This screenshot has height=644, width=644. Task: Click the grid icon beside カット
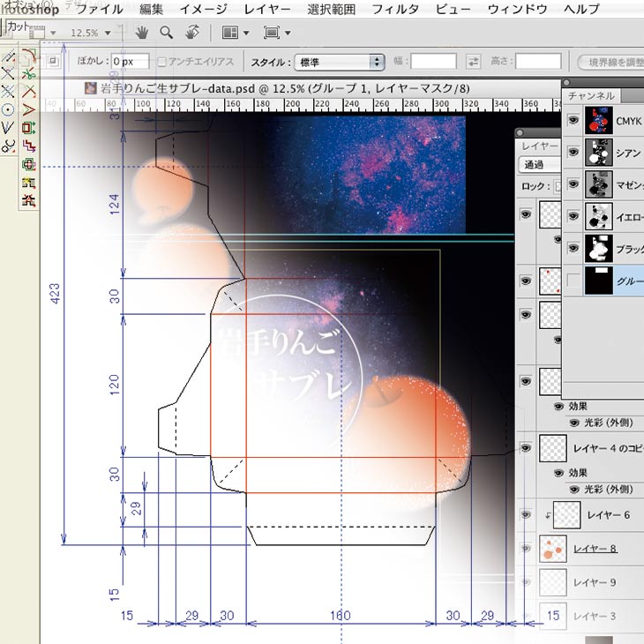coord(37,34)
